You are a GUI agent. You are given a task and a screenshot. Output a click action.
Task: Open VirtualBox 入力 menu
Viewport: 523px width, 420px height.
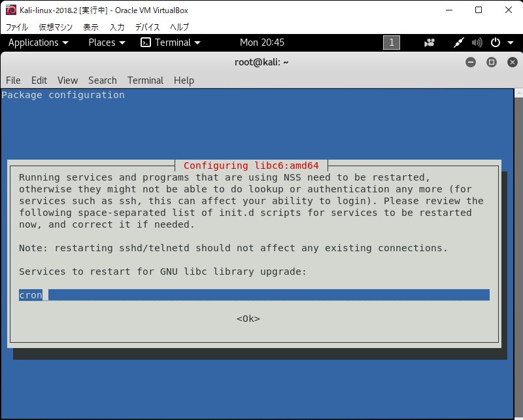coord(117,27)
